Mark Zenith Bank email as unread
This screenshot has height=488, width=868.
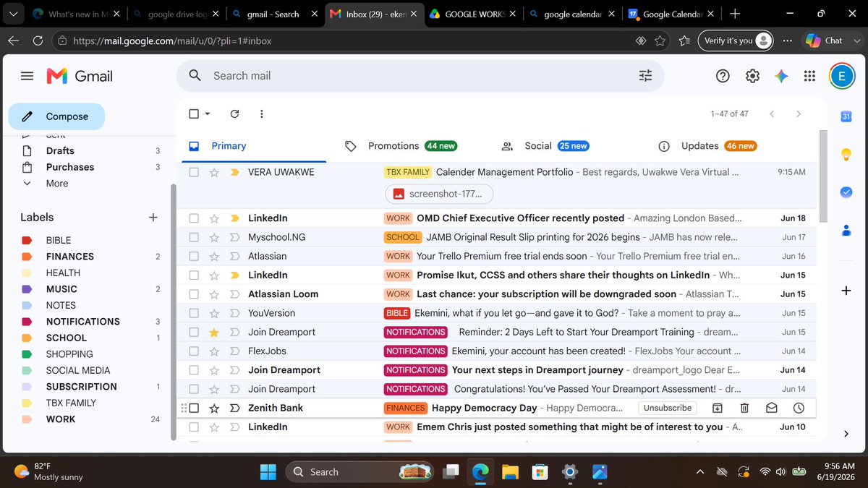(x=772, y=408)
